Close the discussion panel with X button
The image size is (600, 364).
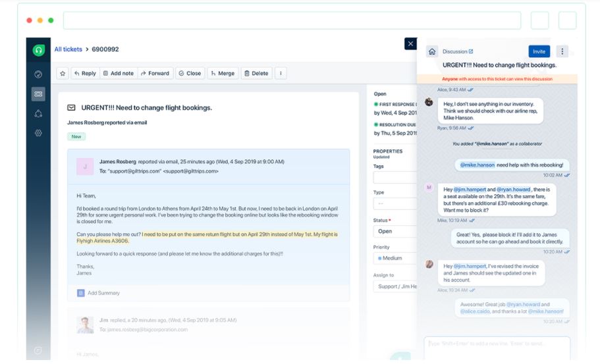410,43
